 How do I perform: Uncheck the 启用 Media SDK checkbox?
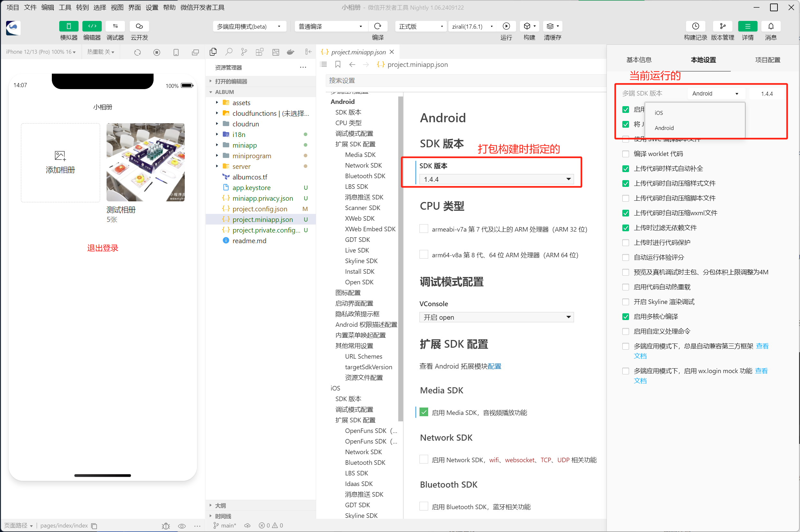point(423,412)
